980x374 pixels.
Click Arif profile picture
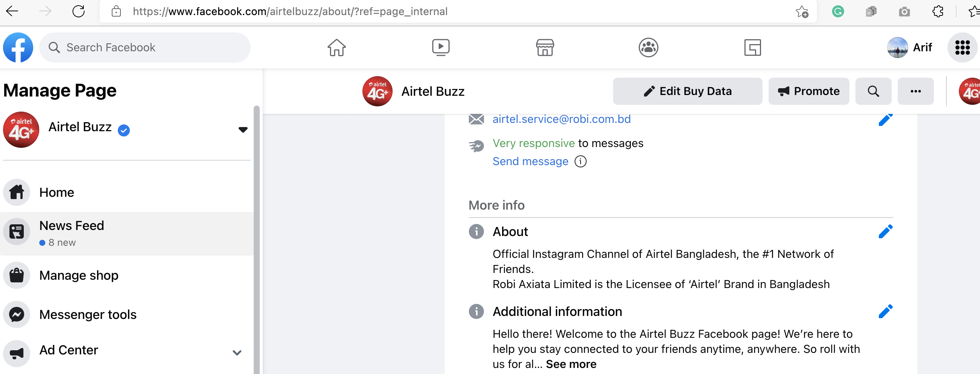tap(897, 48)
